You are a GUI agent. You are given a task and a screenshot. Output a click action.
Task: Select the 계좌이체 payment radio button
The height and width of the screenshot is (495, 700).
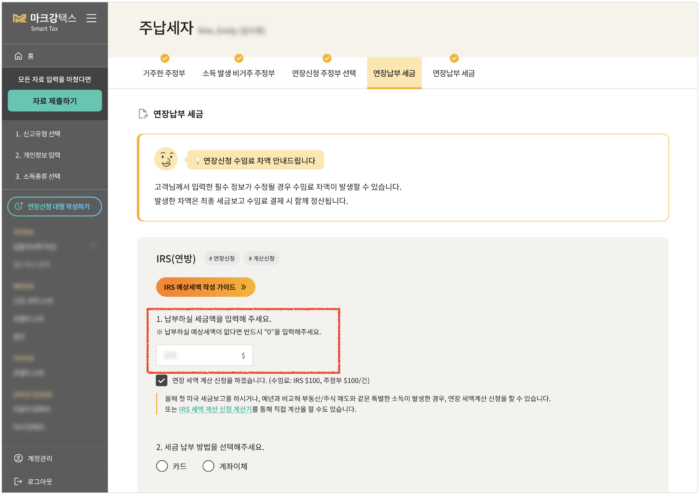208,466
